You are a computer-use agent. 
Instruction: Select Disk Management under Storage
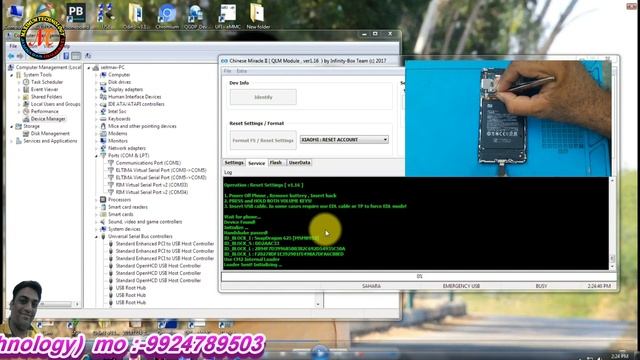[50, 133]
